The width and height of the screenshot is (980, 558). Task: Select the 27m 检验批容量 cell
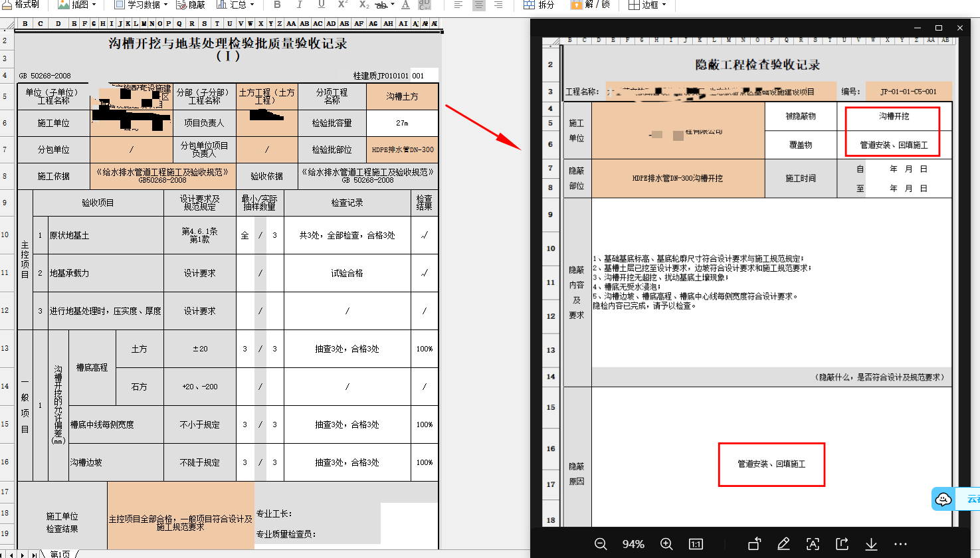pyautogui.click(x=402, y=123)
